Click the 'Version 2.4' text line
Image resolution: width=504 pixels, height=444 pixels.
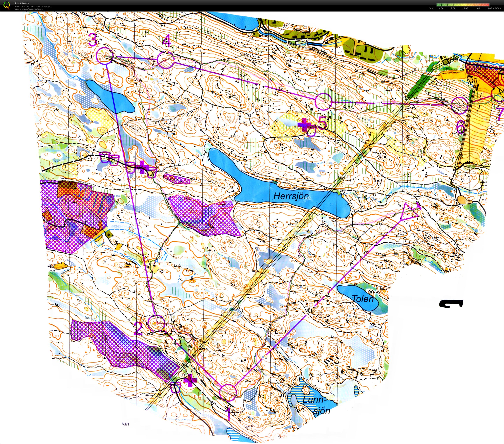pyautogui.click(x=32, y=6)
